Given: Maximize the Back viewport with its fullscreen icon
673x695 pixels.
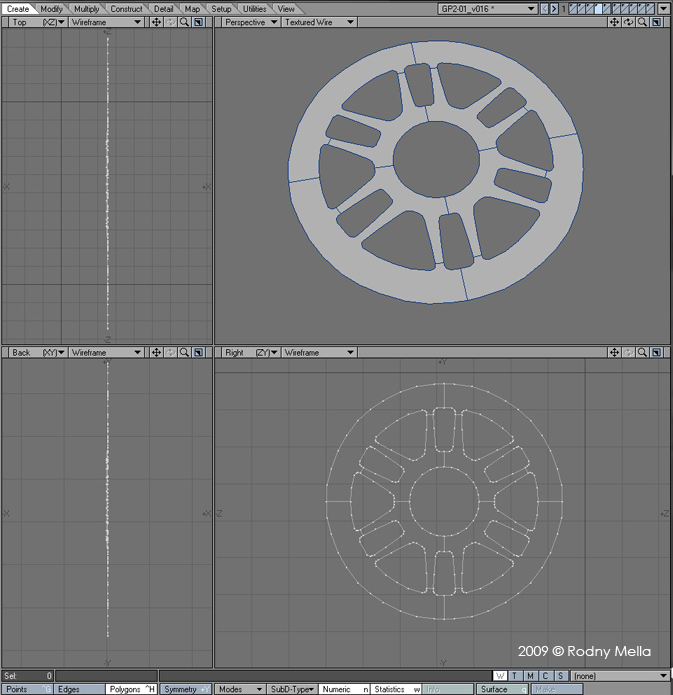Looking at the screenshot, I should point(199,353).
